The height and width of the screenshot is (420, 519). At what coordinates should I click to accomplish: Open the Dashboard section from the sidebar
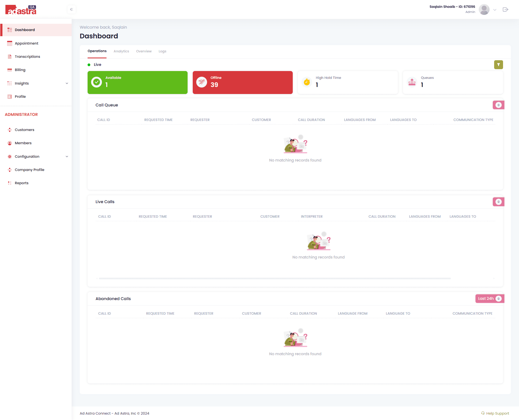[25, 30]
